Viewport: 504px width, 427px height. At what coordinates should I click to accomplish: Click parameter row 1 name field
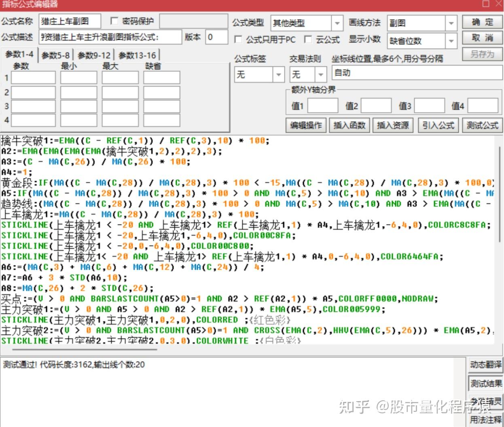click(x=33, y=78)
